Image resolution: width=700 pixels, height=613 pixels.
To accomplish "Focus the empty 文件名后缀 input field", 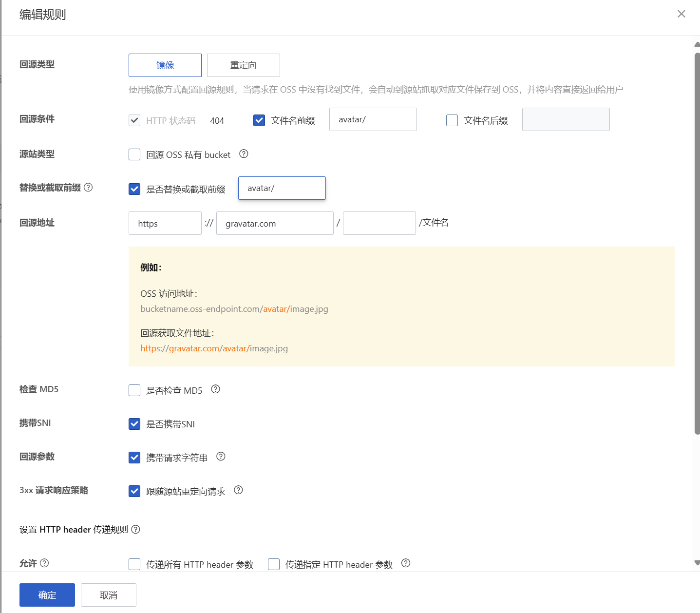I will click(x=566, y=119).
